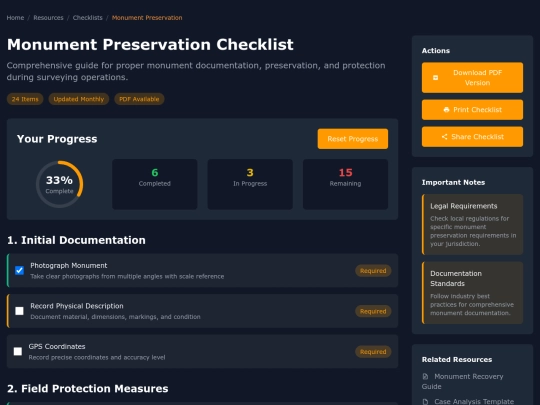Click the printer icon in Print Checklist
Screen dimensions: 540x405
tap(446, 110)
